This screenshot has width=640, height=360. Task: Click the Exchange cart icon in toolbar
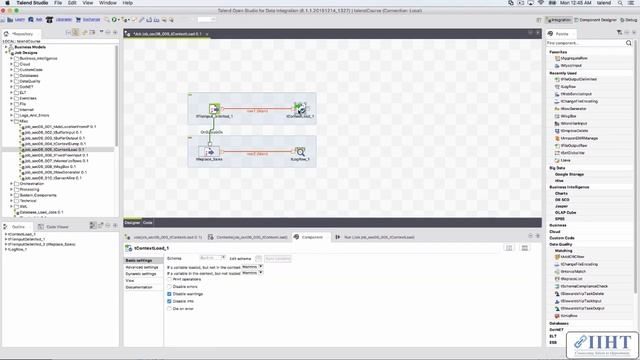[78, 20]
